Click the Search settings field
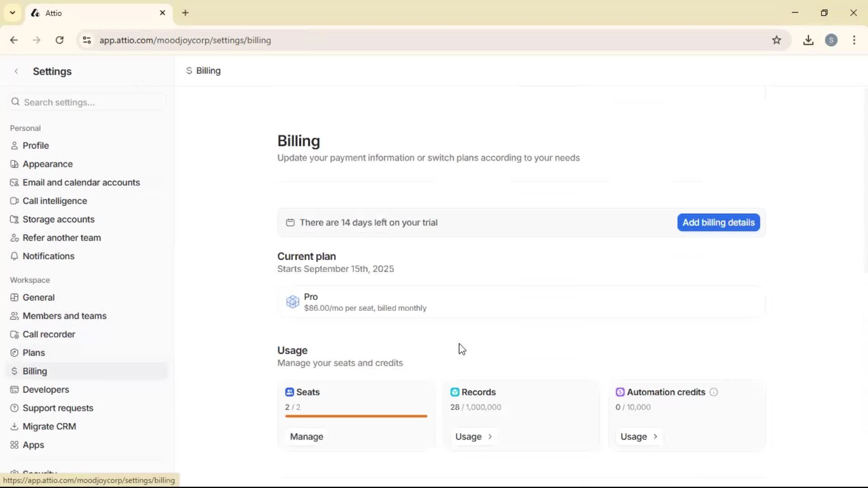This screenshot has height=488, width=868. (x=86, y=102)
